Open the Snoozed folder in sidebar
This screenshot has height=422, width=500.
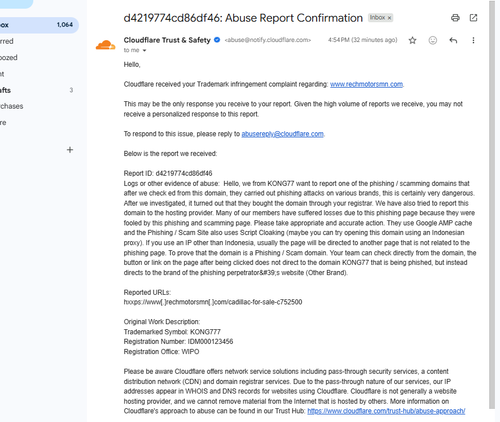9,58
